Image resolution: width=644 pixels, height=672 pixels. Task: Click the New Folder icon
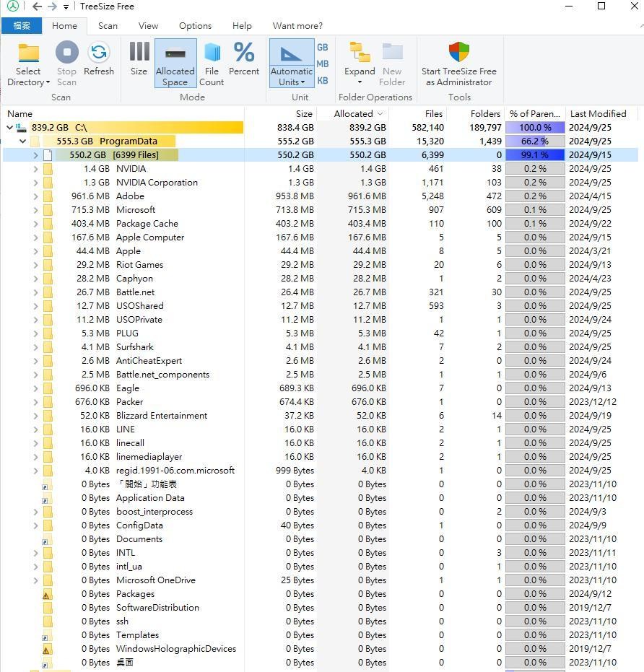[392, 53]
